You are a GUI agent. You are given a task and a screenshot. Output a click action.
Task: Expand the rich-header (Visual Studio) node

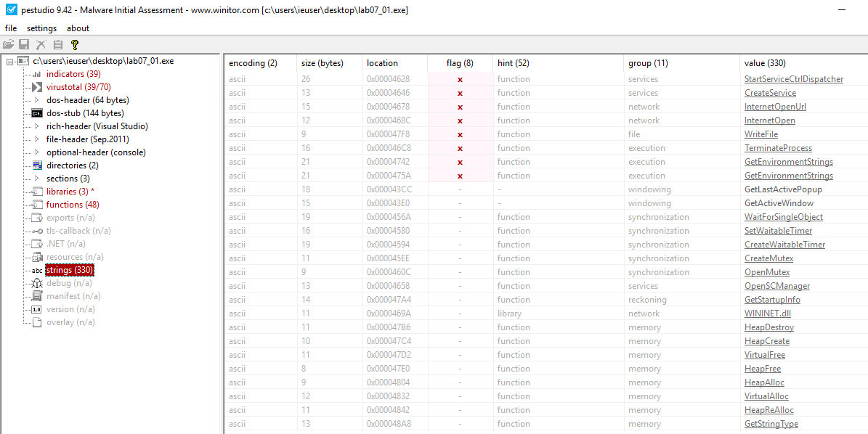coord(36,126)
